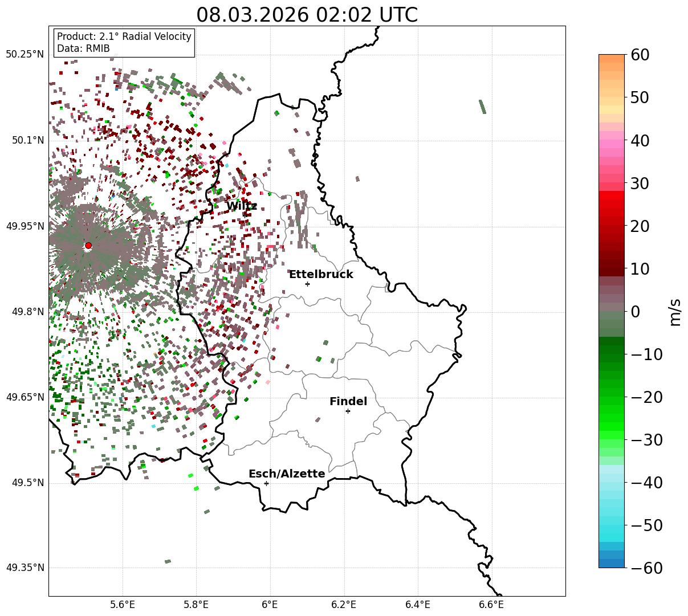Viewport: 688px width, 616px height.
Task: Click the 'Data: RMIB' text
Action: (x=83, y=48)
